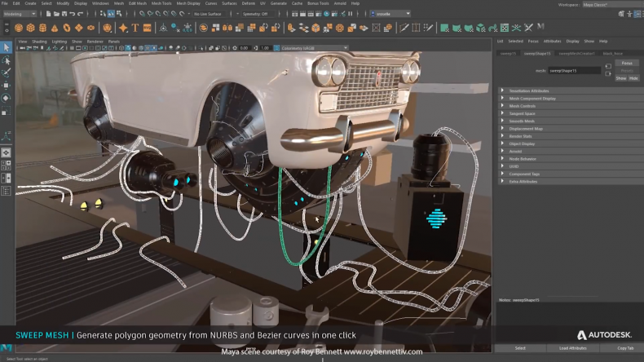The width and height of the screenshot is (644, 362).
Task: Open the Modeling menu set dropdown
Action: pyautogui.click(x=20, y=14)
